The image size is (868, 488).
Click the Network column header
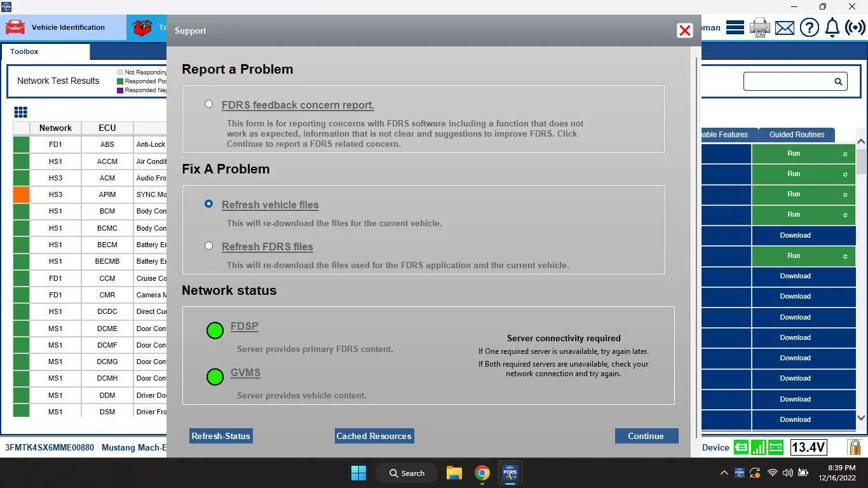point(55,128)
